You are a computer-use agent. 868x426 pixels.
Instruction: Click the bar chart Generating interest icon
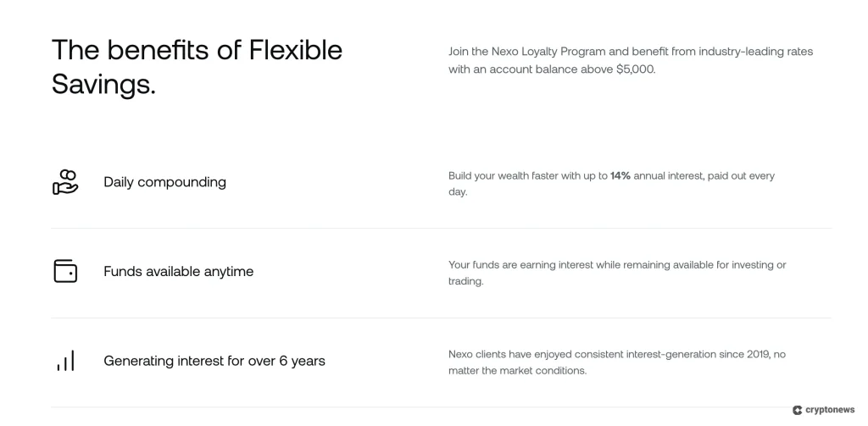pyautogui.click(x=65, y=361)
